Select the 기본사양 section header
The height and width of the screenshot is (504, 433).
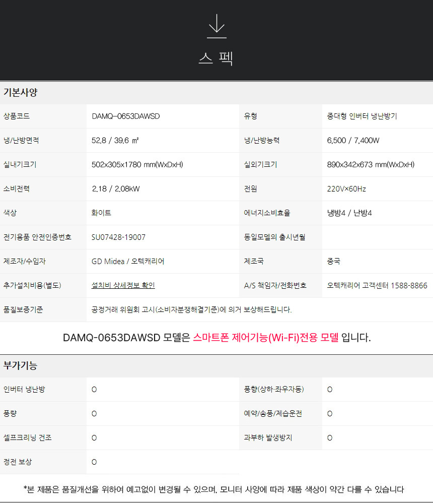pos(21,93)
